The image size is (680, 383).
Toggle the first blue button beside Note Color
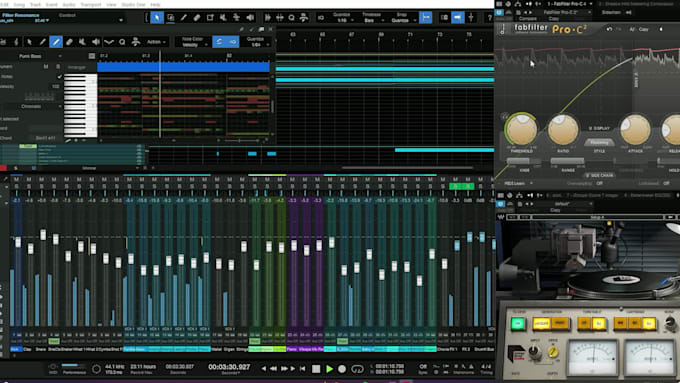tap(219, 42)
